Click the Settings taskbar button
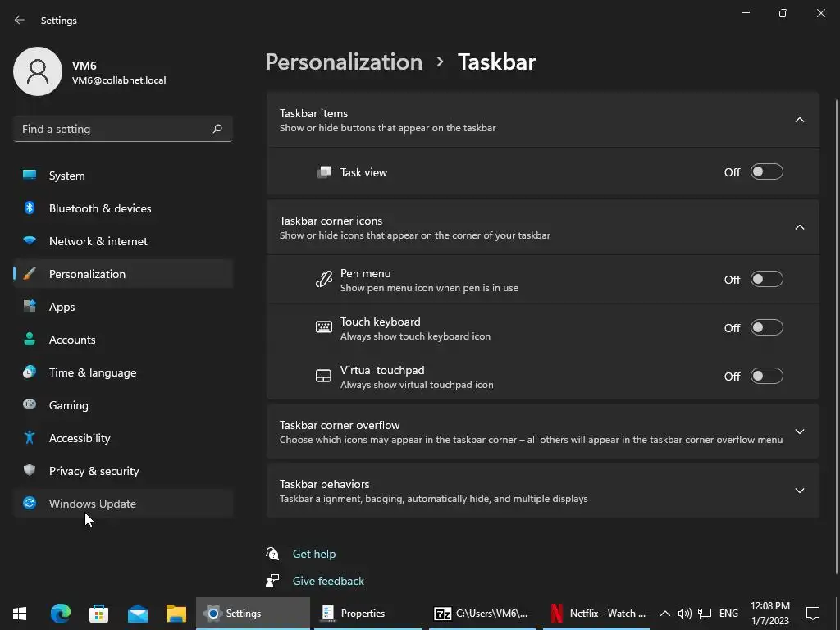Screen dimensions: 840x630 (x=253, y=614)
